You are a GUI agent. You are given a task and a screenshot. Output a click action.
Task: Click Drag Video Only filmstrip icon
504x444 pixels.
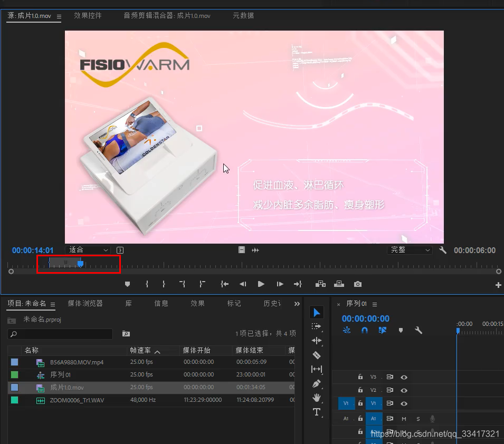pos(242,250)
